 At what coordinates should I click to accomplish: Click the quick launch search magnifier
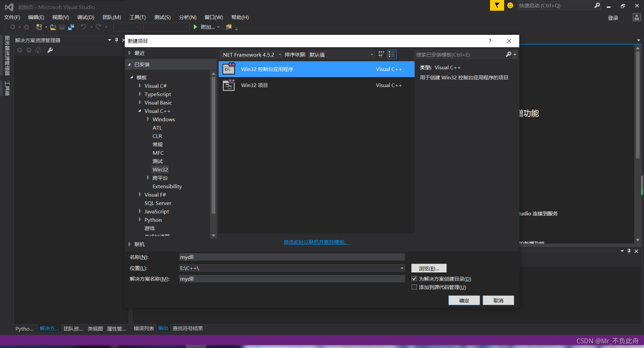pos(597,5)
